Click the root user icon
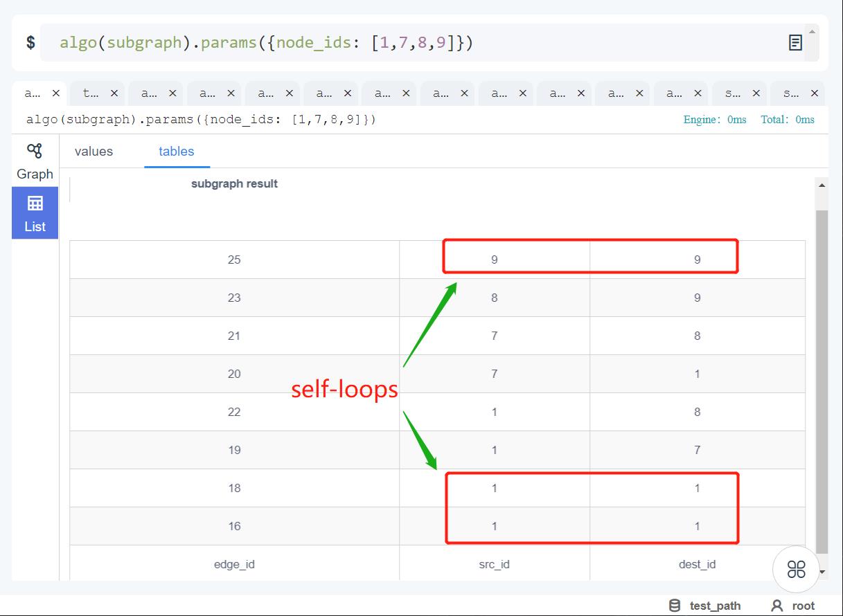 777,606
